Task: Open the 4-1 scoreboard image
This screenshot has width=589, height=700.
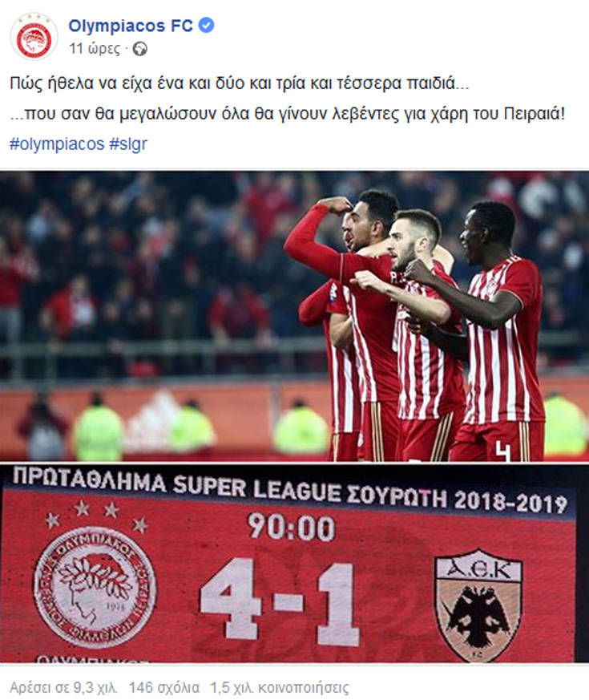Action: tap(295, 564)
